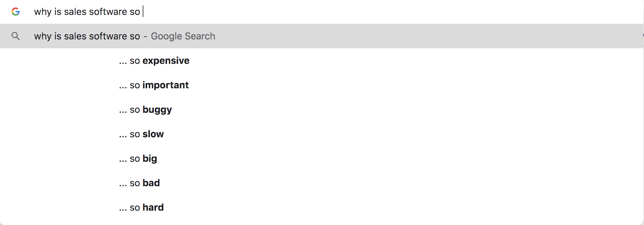Screen dimensions: 644x225
Task: Click the bold word "buggy"
Action: [157, 110]
